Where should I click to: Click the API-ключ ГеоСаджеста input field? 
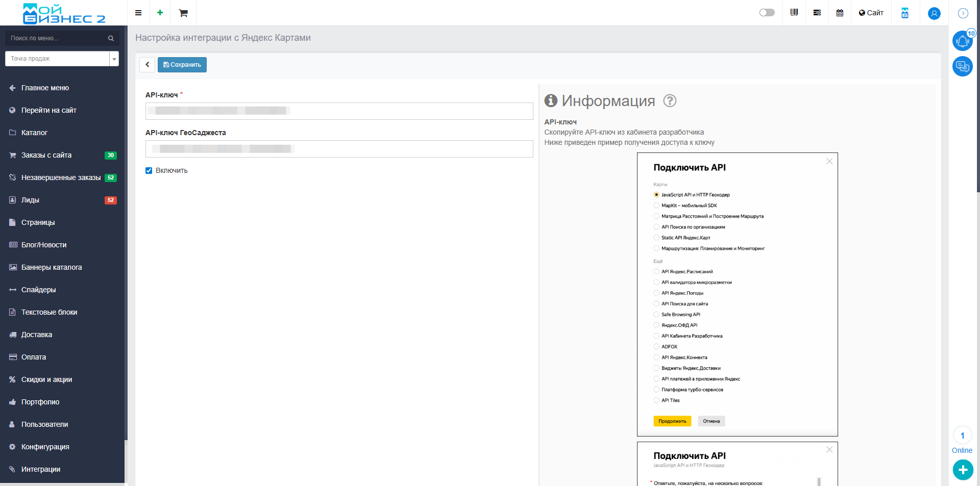(339, 149)
